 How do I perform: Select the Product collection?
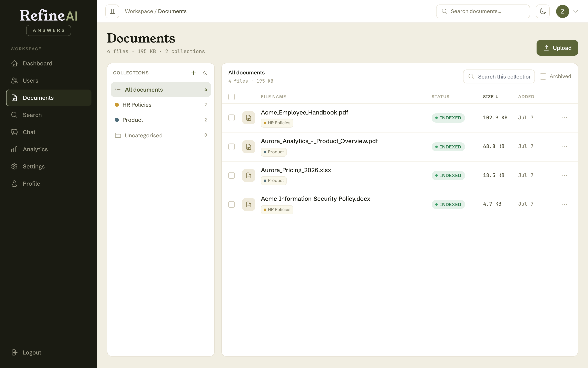pyautogui.click(x=161, y=120)
